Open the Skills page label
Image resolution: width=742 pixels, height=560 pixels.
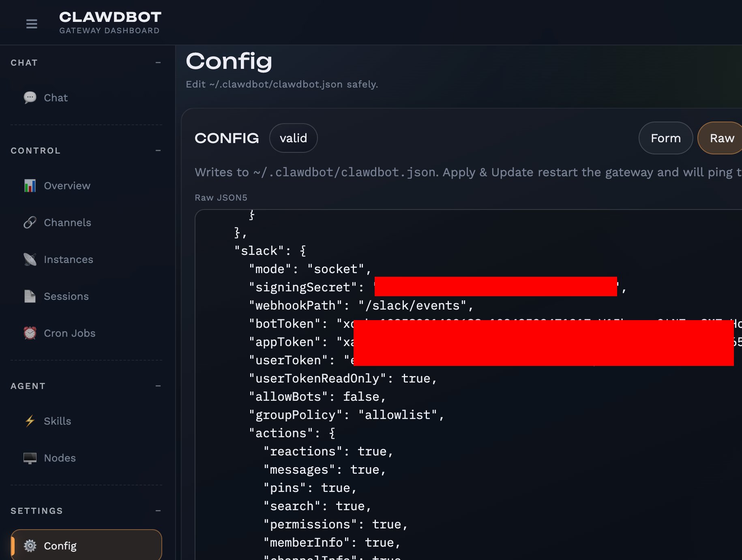58,421
